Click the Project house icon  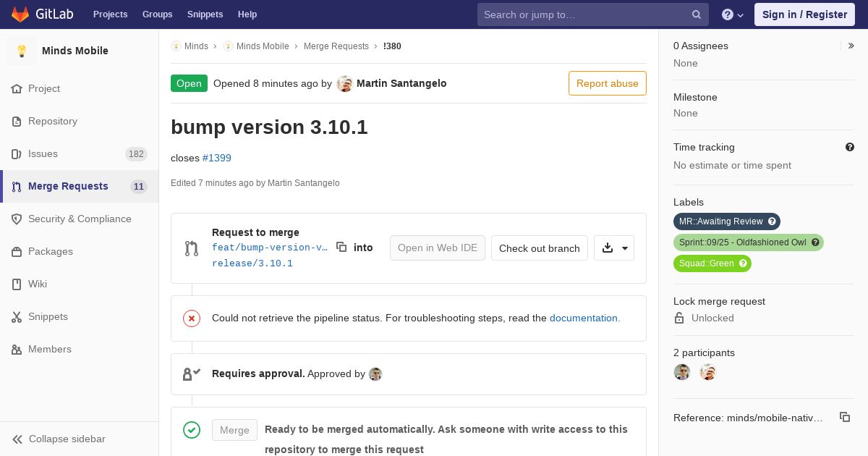tap(17, 89)
